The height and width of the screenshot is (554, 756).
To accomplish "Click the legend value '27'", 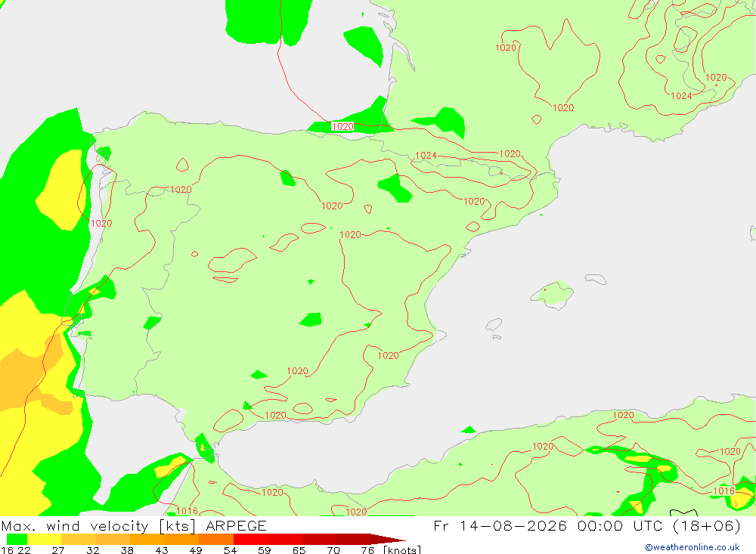I will point(58,550).
